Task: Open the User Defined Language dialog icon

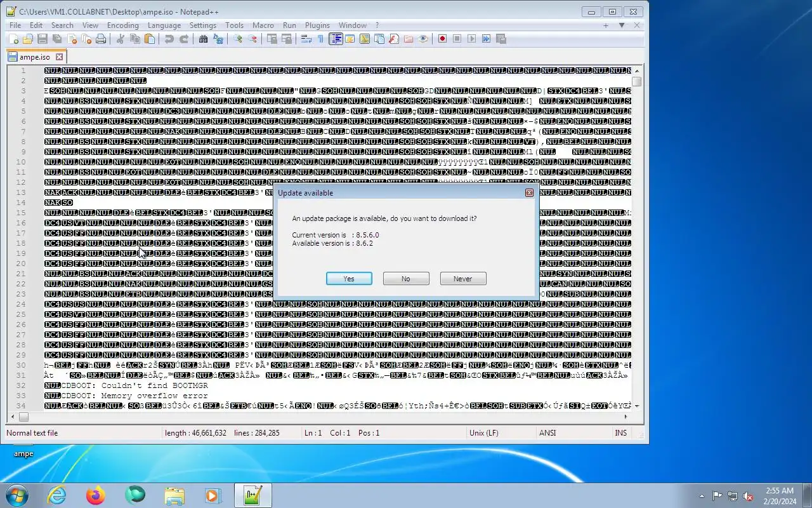Action: tap(350, 39)
